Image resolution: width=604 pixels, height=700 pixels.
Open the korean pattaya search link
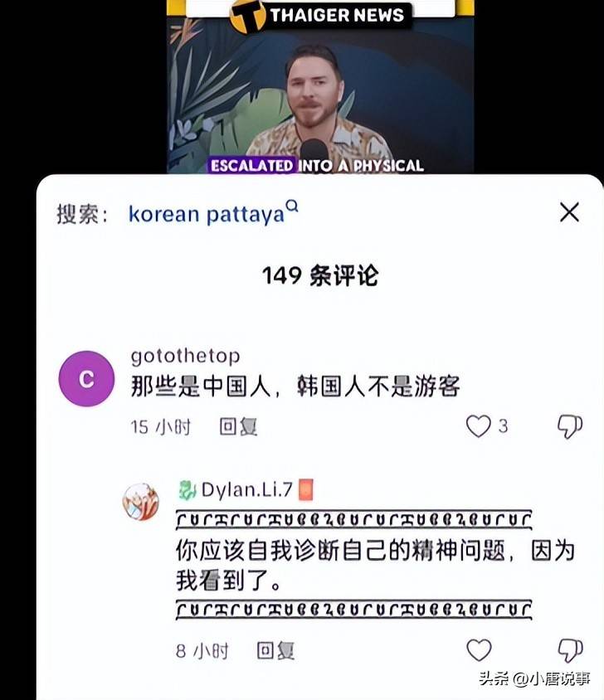tap(207, 214)
